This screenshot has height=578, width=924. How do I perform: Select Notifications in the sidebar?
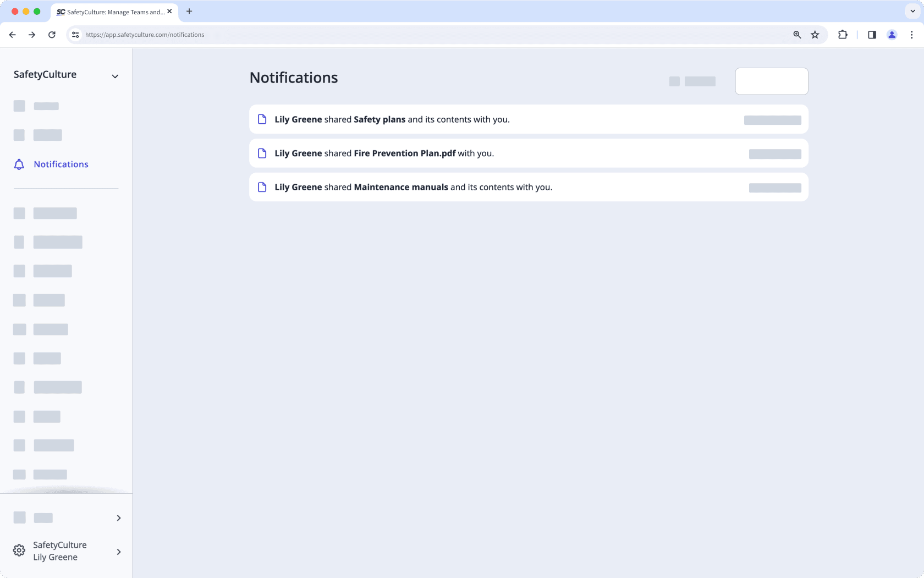(61, 164)
